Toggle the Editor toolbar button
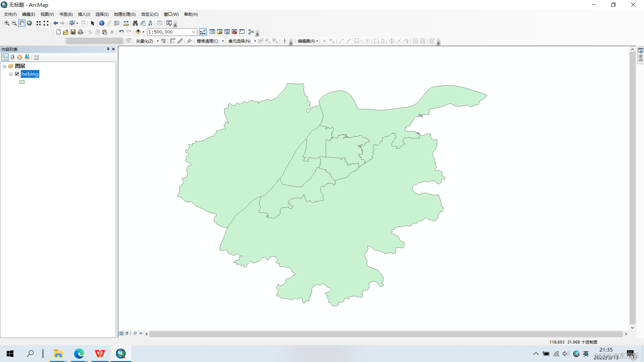The image size is (644, 362). [x=203, y=32]
